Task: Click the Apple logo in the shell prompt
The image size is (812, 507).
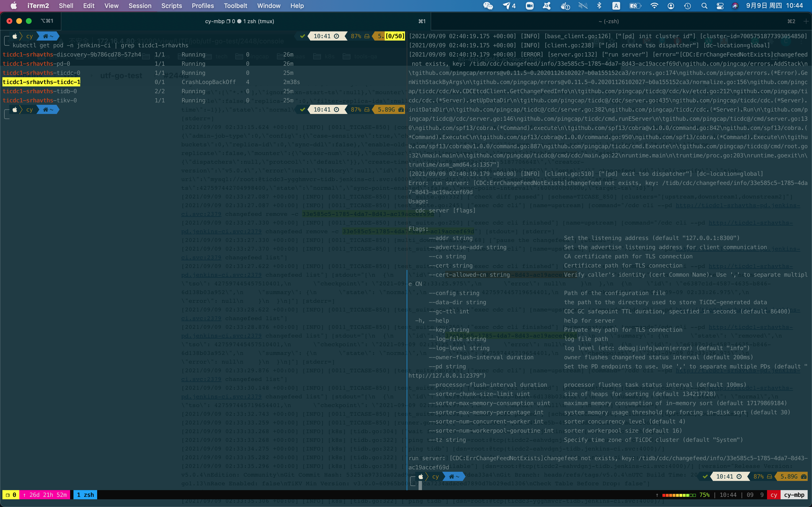Action: click(x=15, y=36)
